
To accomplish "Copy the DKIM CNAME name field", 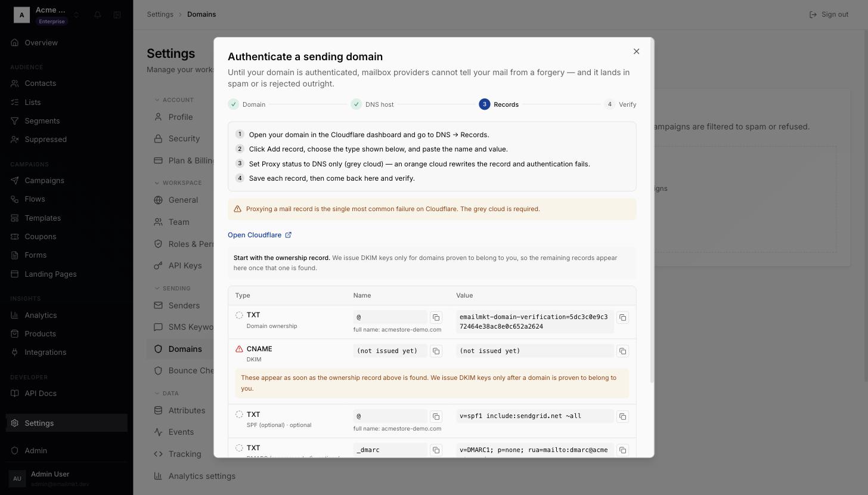I will click(436, 351).
